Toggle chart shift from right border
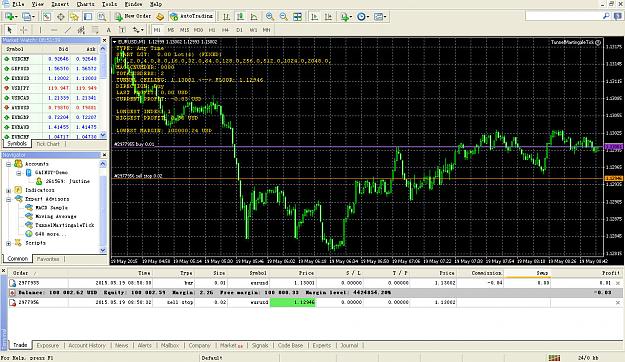Viewport: 625px width, 362px height. [328, 16]
